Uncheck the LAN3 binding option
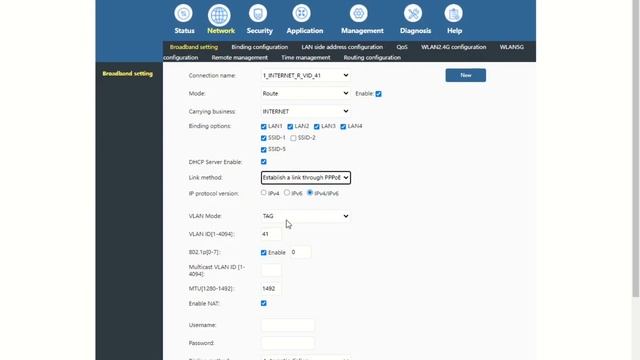 point(317,127)
